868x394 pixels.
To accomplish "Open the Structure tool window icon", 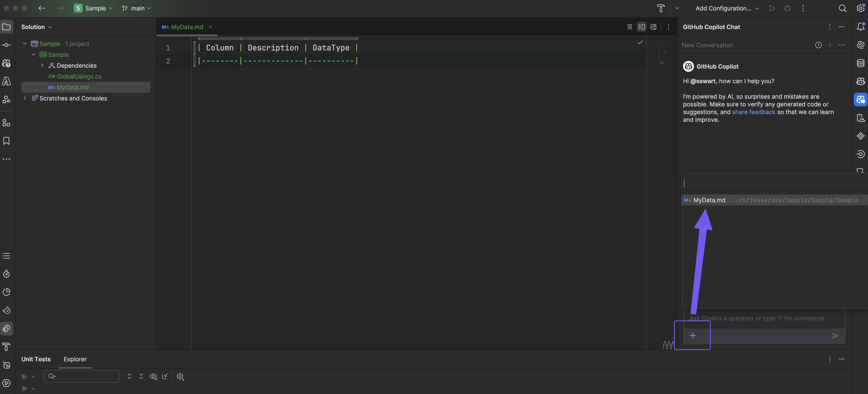I will tap(6, 123).
